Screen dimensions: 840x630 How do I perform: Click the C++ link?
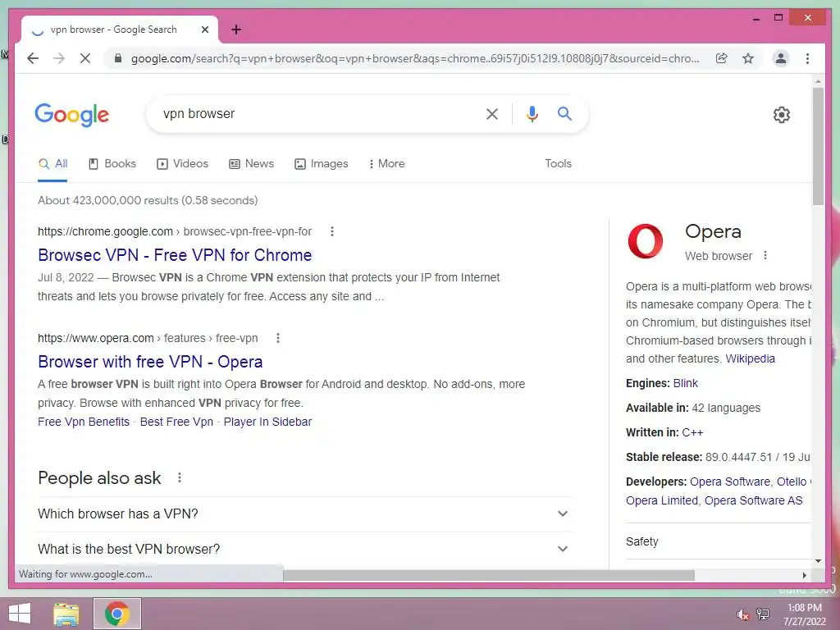point(692,432)
